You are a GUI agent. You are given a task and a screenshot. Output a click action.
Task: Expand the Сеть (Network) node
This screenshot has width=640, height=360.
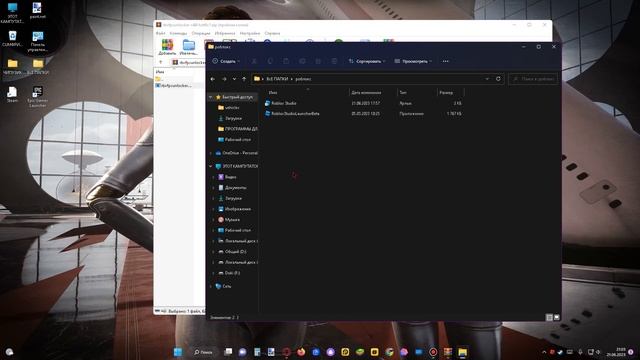click(x=211, y=287)
